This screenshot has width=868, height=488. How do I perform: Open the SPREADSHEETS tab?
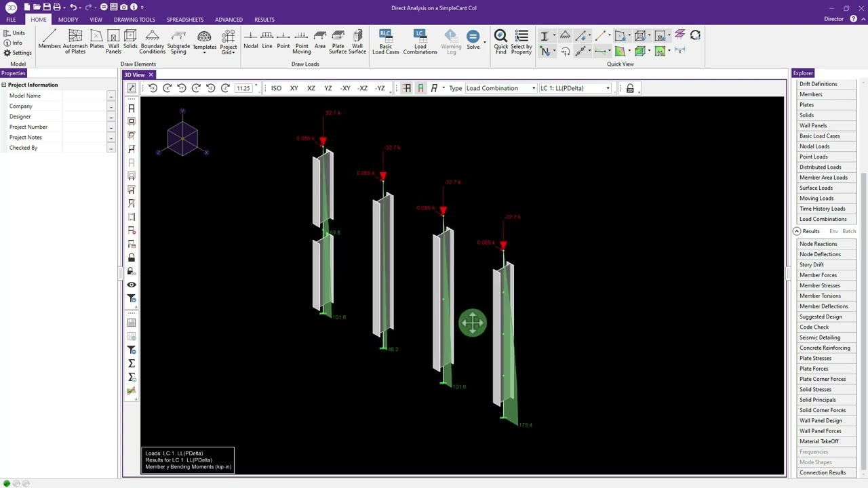185,20
